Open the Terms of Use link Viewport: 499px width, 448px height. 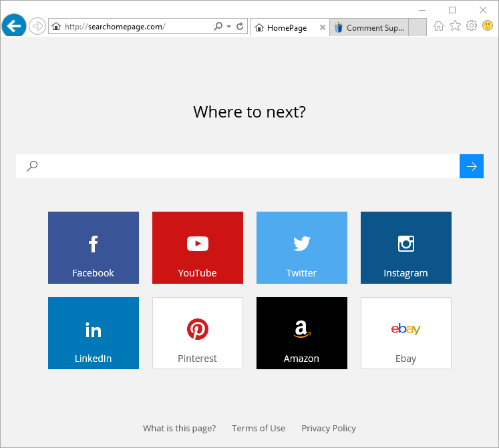pos(259,428)
